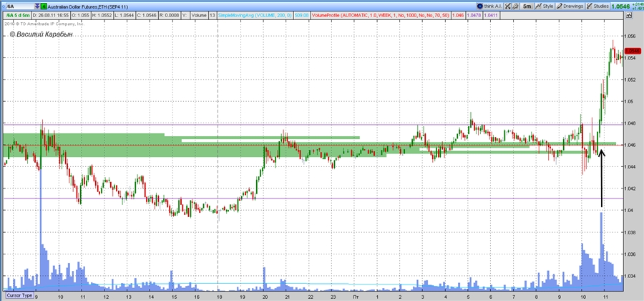Open the Studies menu
Screen dimensions: 644x301
(x=599, y=6)
